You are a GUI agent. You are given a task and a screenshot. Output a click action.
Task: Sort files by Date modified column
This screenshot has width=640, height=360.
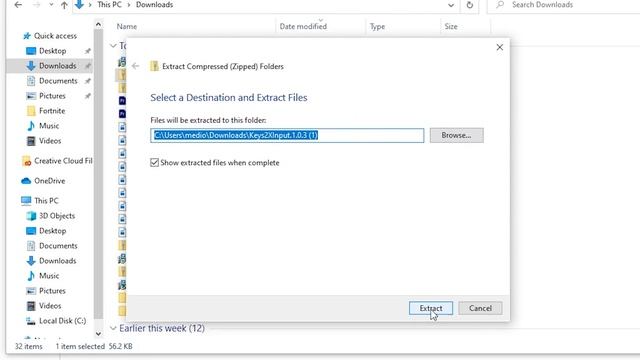[x=303, y=27]
